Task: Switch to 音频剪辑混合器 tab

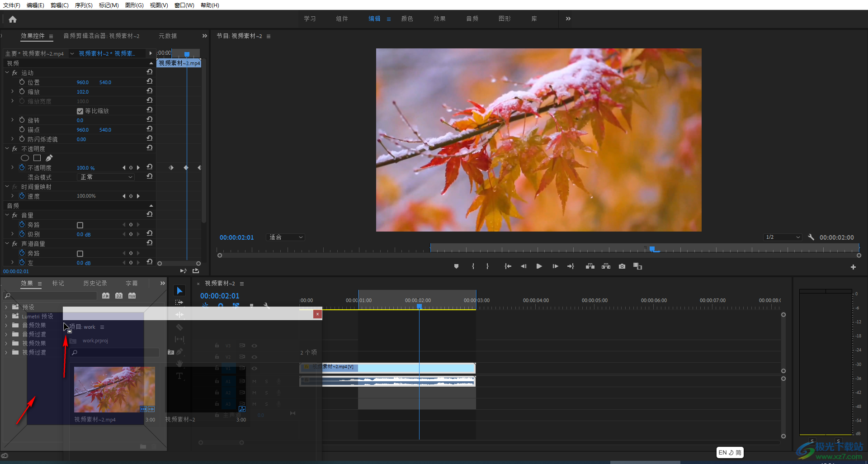Action: (x=101, y=36)
